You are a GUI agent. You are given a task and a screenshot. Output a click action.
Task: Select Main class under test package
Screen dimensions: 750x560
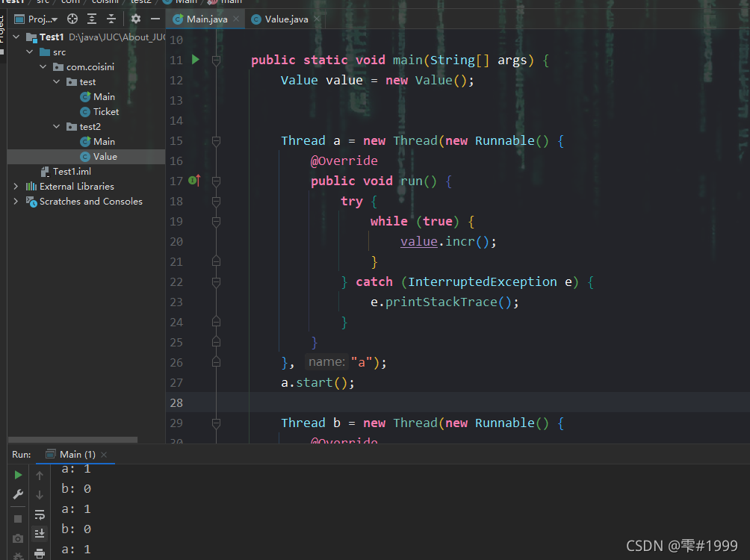[98, 96]
